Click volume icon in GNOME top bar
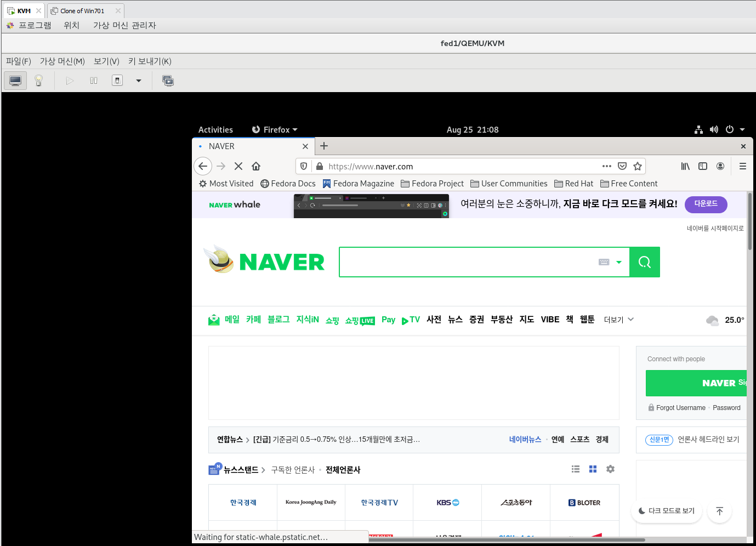This screenshot has width=756, height=546. click(x=714, y=130)
